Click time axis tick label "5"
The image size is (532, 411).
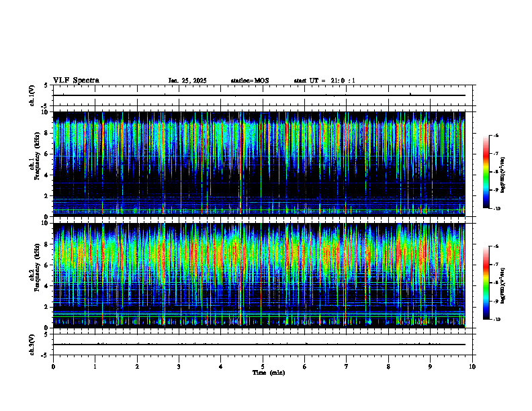point(263,367)
